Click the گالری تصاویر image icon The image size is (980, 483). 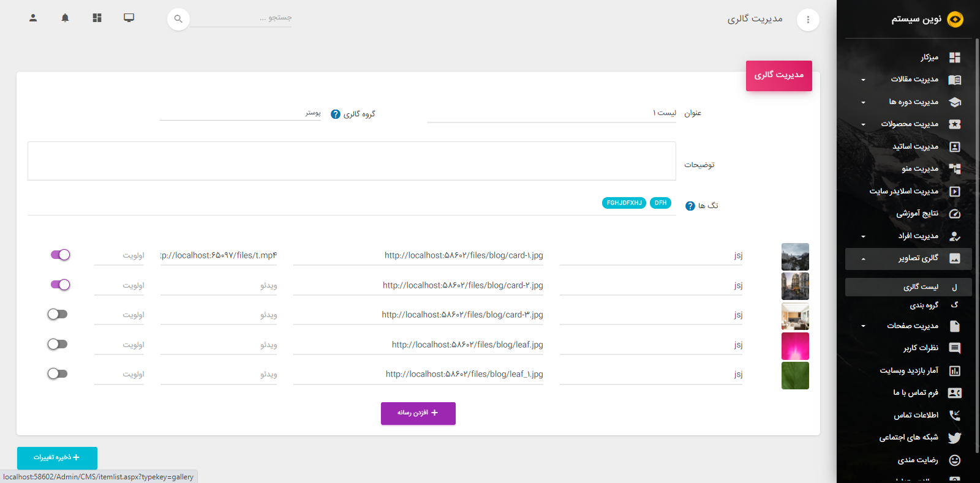tap(954, 258)
